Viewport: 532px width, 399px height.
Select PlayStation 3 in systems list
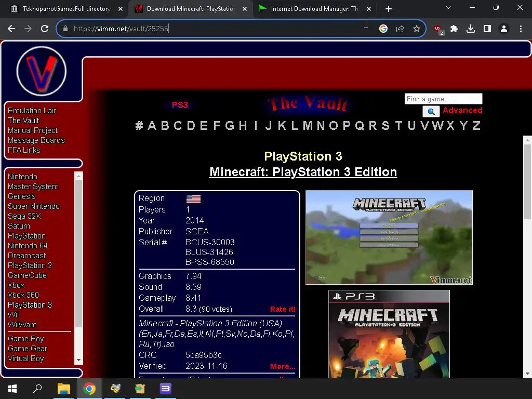30,304
